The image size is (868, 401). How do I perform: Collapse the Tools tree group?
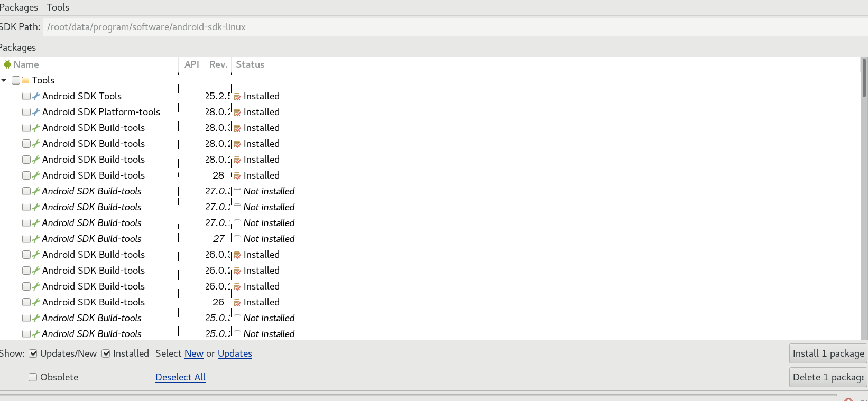(x=4, y=80)
